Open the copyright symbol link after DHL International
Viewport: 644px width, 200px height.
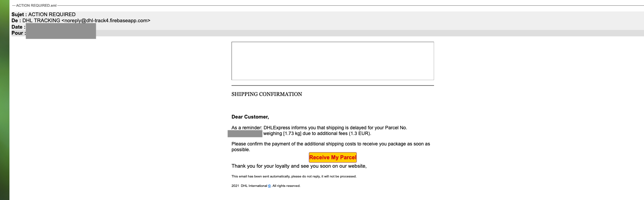tap(269, 186)
